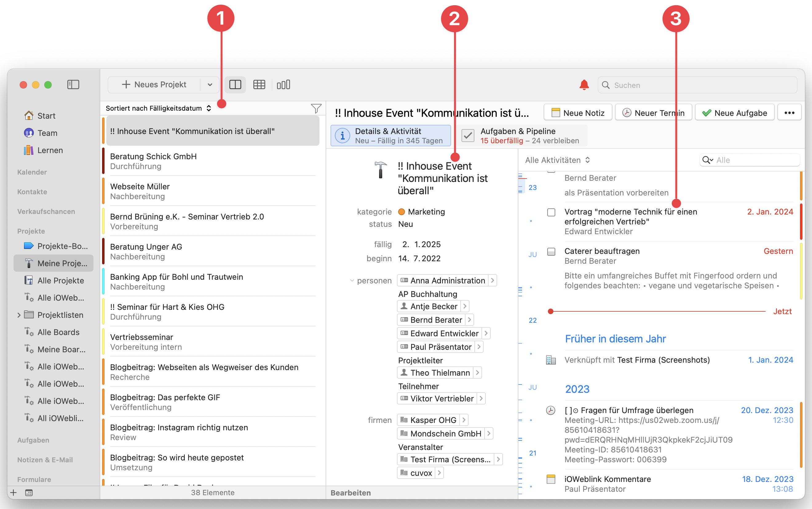Click the Jetzt timeline marker

coord(782,311)
